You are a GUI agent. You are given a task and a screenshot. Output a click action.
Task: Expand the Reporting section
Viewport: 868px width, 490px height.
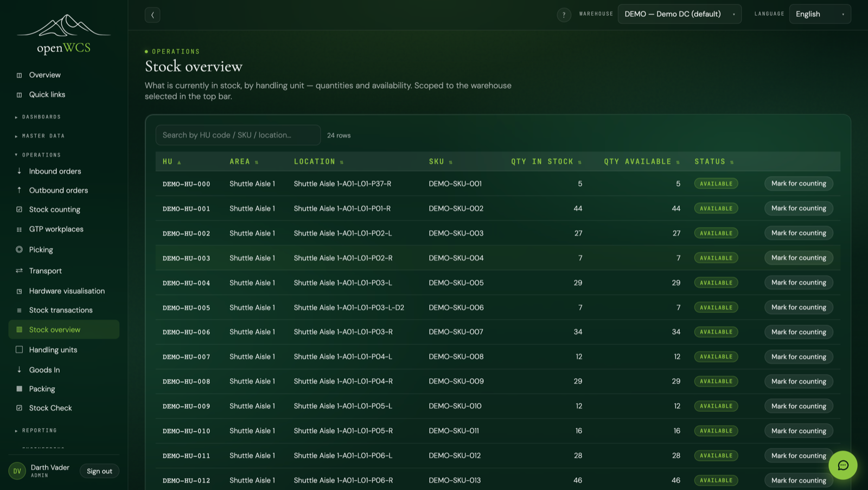pos(36,430)
